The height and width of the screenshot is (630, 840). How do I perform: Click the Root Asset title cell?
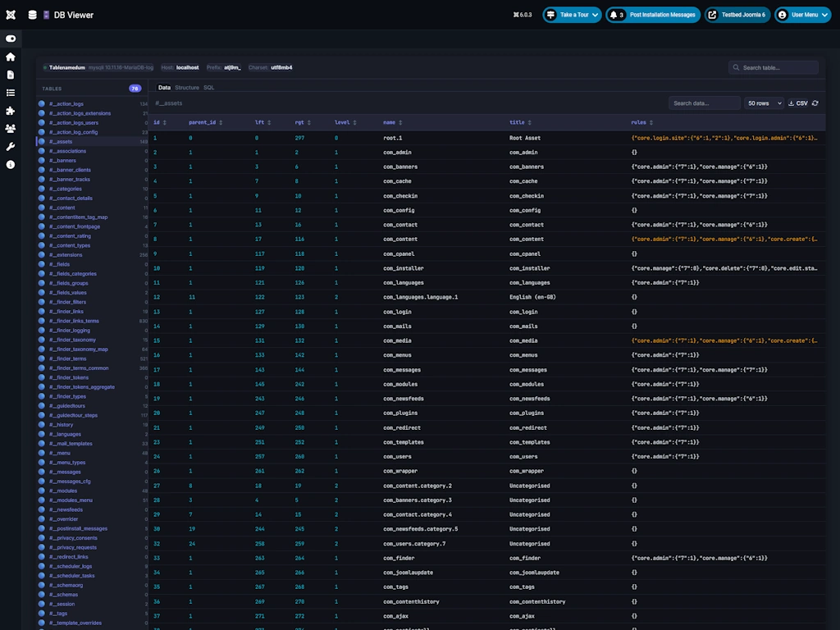pyautogui.click(x=525, y=138)
